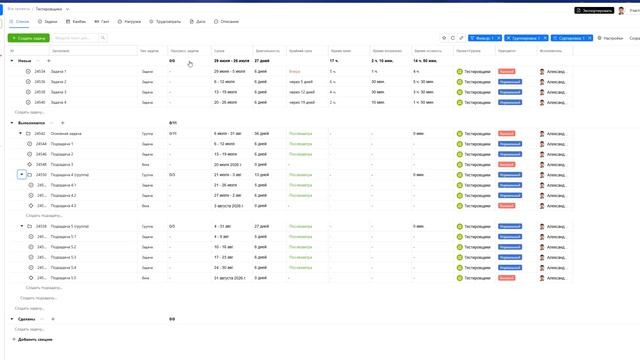Click the project icon in Задача 1 row
This screenshot has height=360, width=640.
[x=460, y=71]
